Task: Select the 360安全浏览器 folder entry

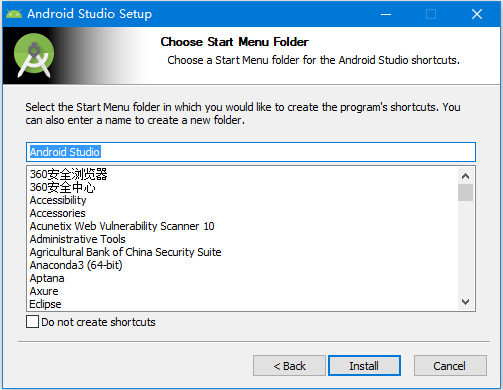Action: (68, 174)
